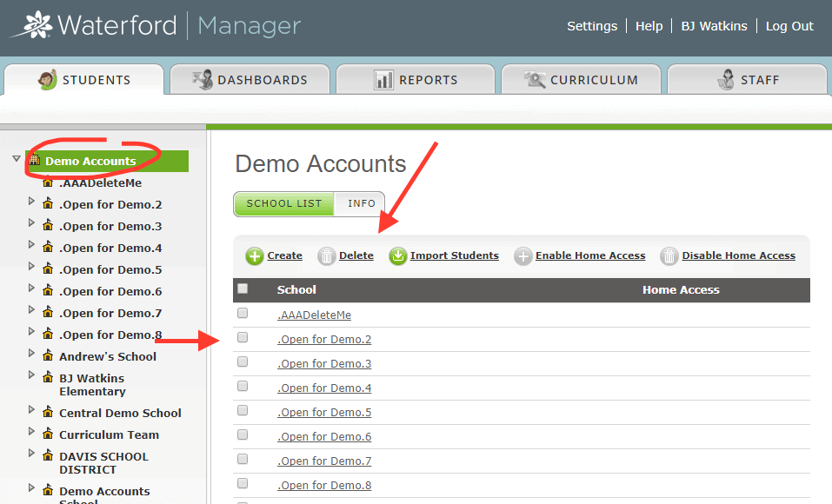This screenshot has width=832, height=504.
Task: Click the Log Out link
Action: (x=789, y=26)
